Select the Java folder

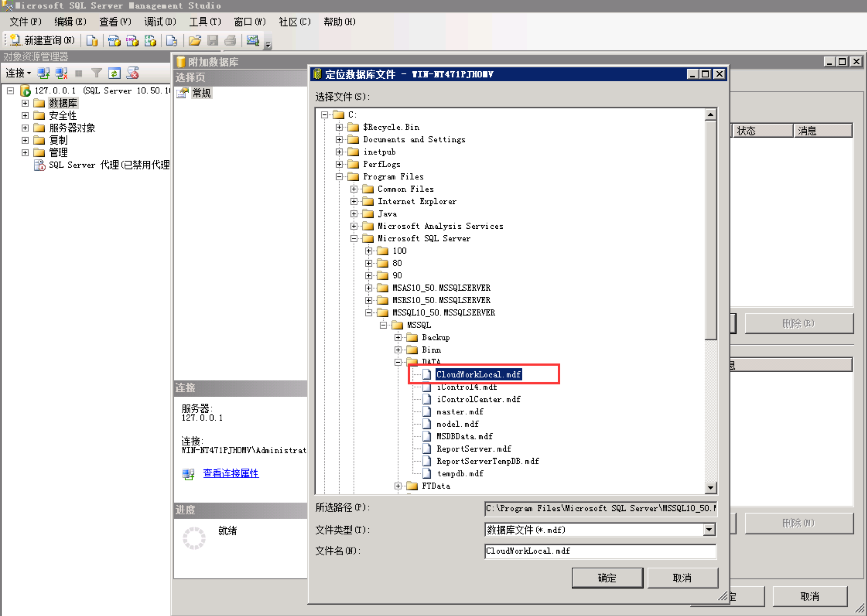(x=387, y=214)
